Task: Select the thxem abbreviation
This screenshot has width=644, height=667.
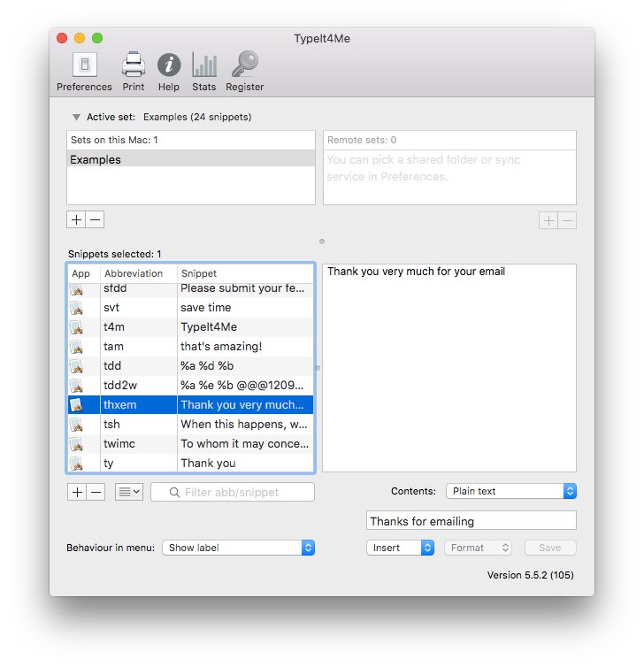Action: (x=120, y=405)
